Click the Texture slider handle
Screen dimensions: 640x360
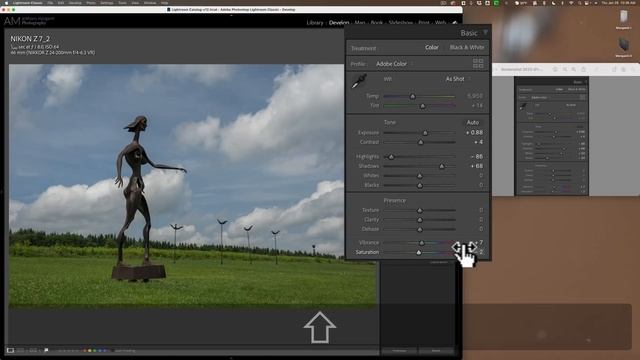[420, 211]
